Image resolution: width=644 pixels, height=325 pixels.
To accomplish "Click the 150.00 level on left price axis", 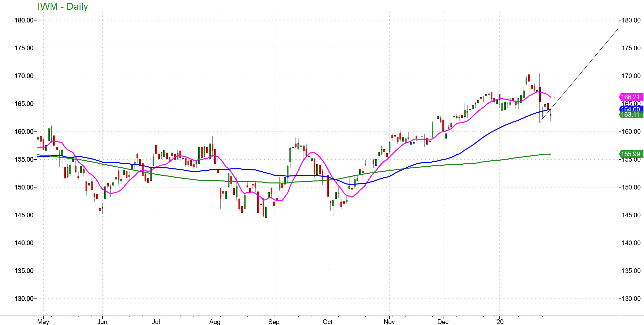I will click(24, 187).
